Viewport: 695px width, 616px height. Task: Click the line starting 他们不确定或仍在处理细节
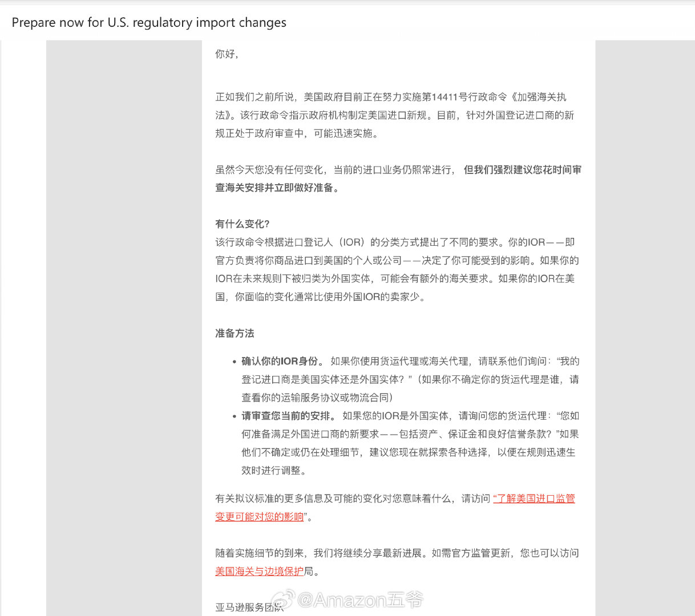tap(409, 452)
